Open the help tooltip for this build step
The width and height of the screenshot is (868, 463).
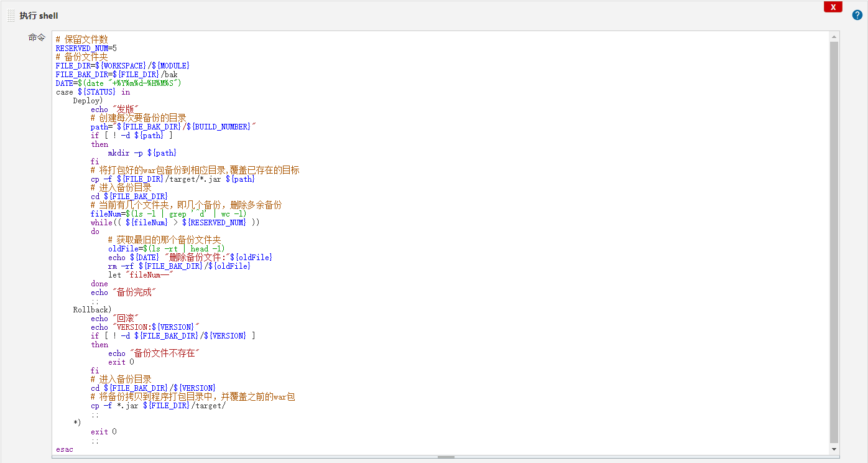tap(857, 14)
